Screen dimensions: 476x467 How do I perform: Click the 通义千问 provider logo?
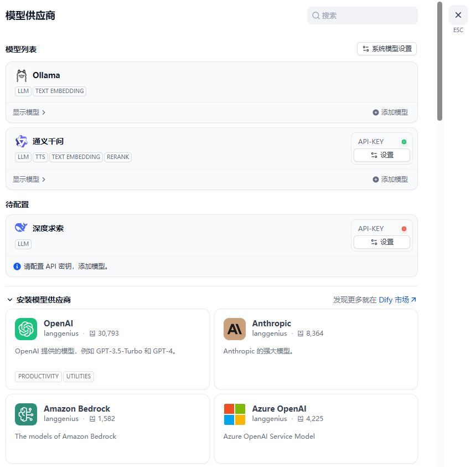22,141
